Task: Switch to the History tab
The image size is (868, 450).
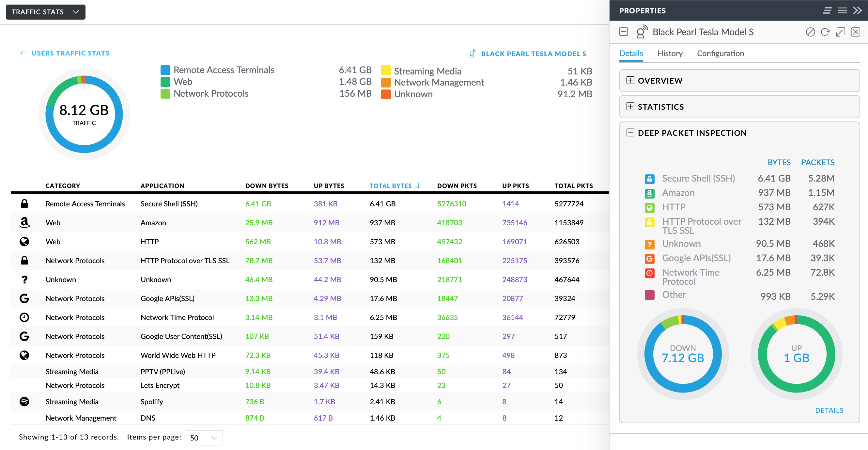Action: tap(670, 53)
